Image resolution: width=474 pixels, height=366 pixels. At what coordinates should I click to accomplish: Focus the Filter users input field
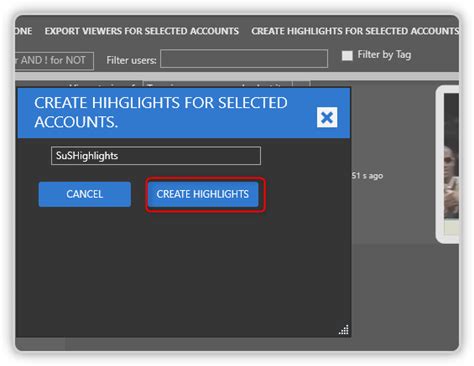244,59
